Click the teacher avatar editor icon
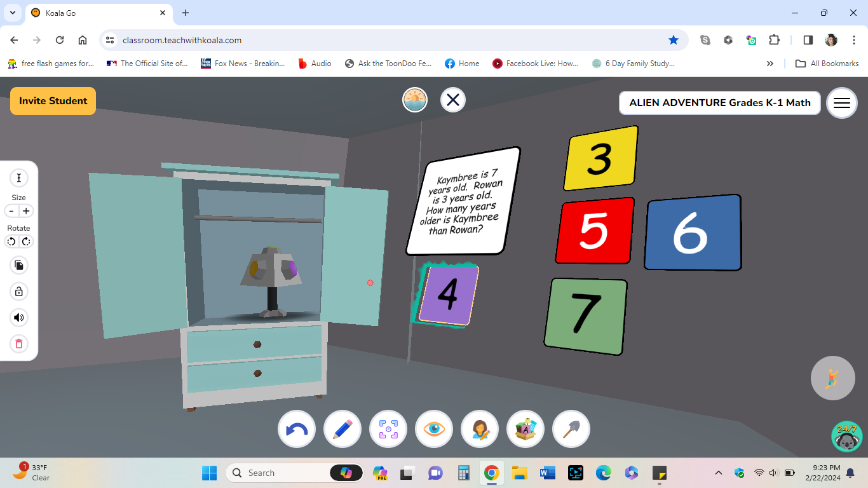This screenshot has height=488, width=868. click(480, 429)
